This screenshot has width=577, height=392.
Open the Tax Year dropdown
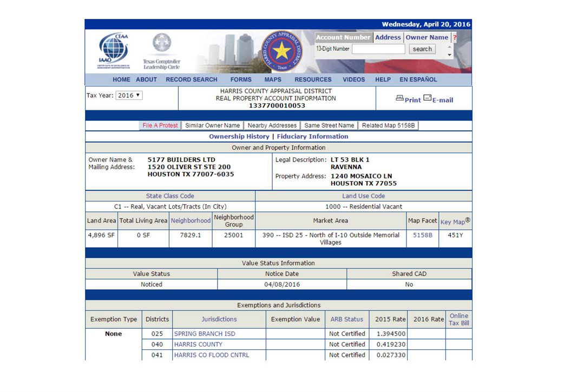[x=129, y=95]
